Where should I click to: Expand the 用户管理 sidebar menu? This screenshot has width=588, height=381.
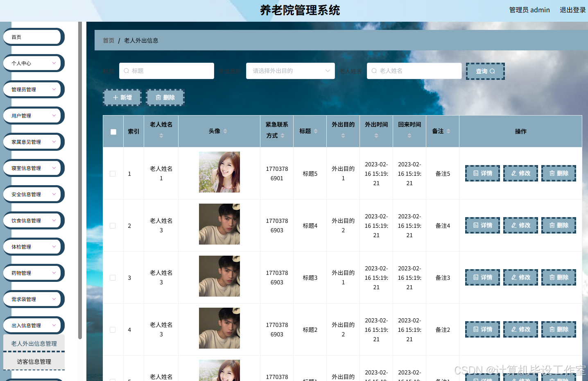[x=34, y=116]
